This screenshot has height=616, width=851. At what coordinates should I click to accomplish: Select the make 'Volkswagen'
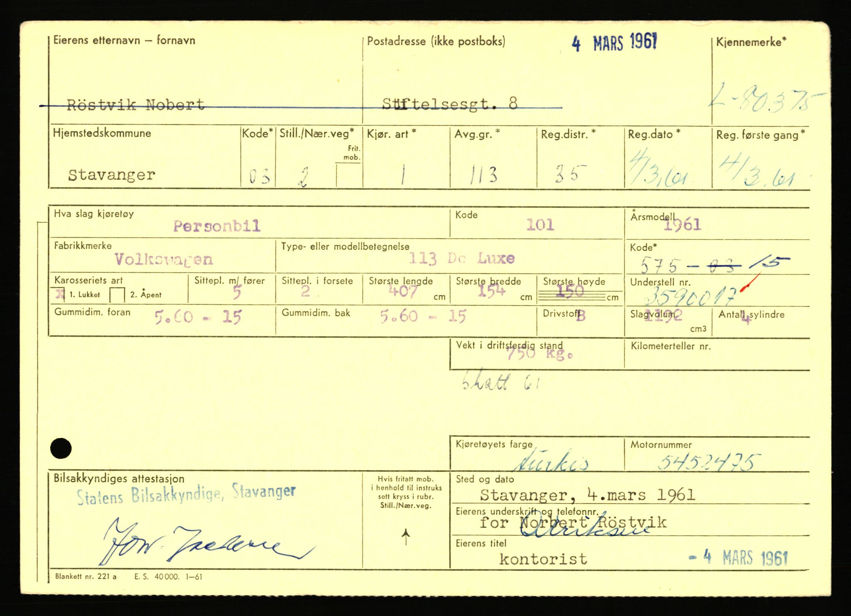[164, 260]
